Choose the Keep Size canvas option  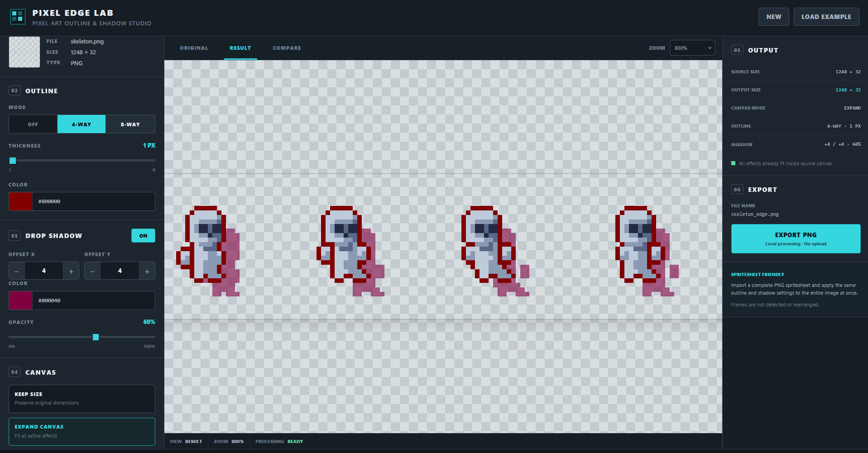82,399
